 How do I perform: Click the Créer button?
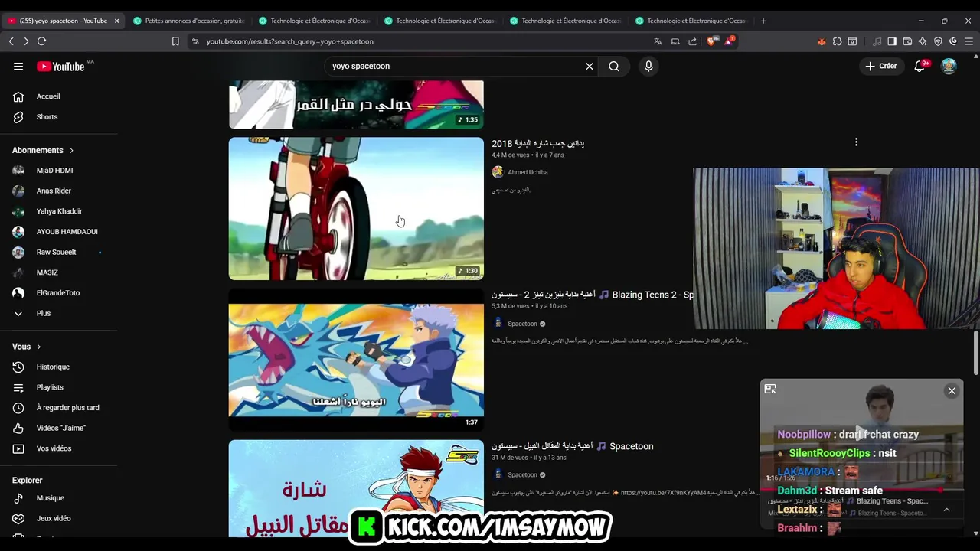point(880,67)
